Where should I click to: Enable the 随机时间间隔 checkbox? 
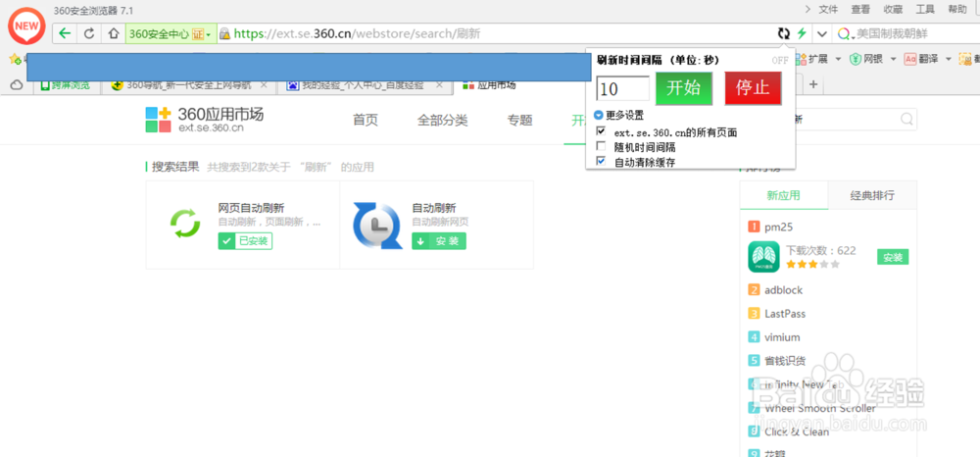click(x=602, y=147)
